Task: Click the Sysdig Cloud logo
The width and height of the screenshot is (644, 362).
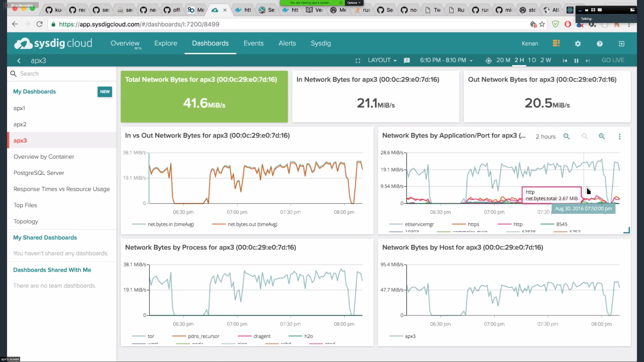Action: click(x=53, y=43)
